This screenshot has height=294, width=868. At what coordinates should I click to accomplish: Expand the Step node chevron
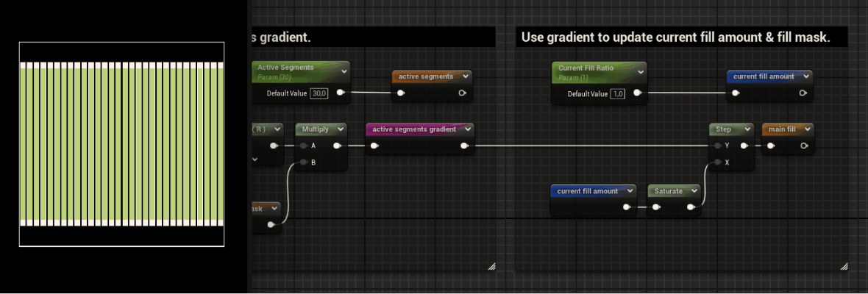(746, 129)
